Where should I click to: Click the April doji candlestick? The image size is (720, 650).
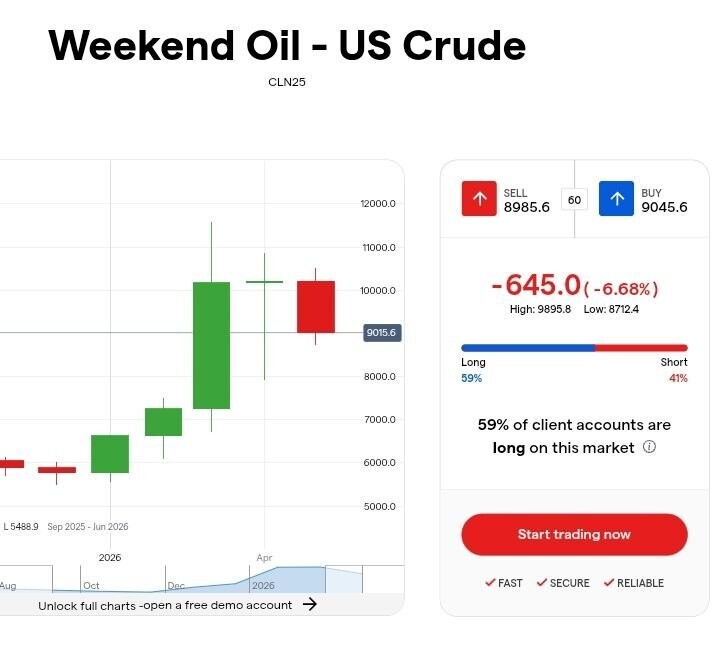[264, 282]
